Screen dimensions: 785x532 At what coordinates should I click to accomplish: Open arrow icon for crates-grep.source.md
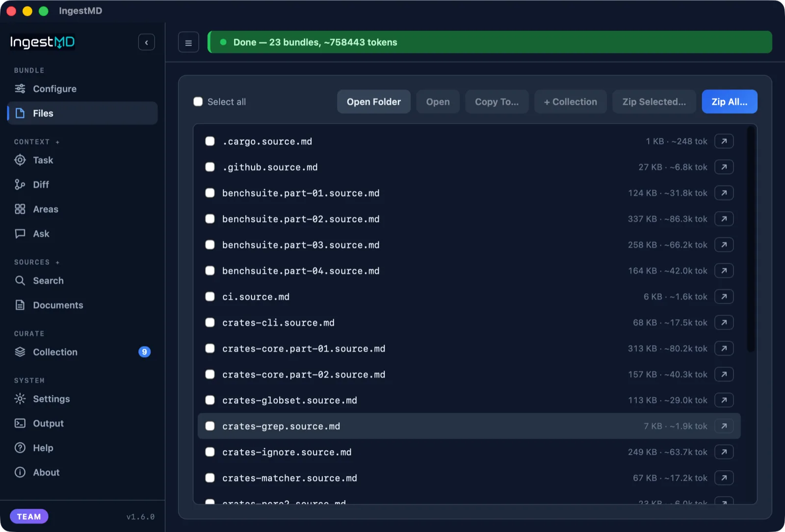coord(724,426)
